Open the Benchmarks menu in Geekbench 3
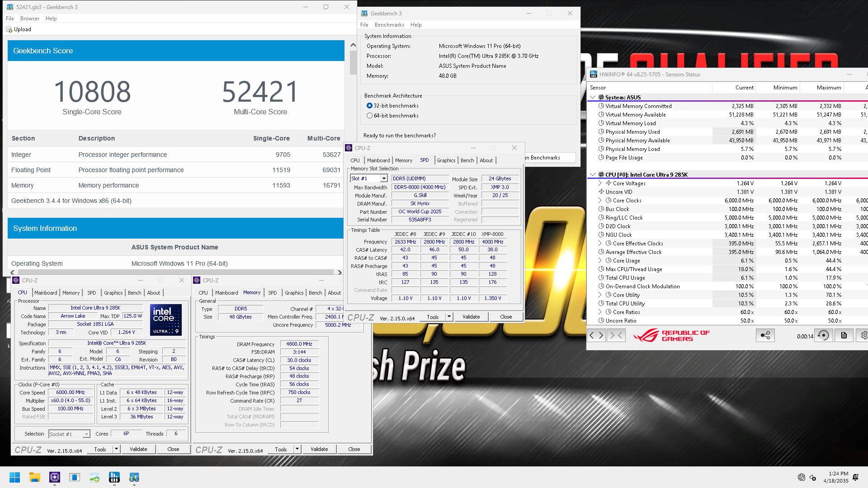868x488 pixels. point(389,25)
